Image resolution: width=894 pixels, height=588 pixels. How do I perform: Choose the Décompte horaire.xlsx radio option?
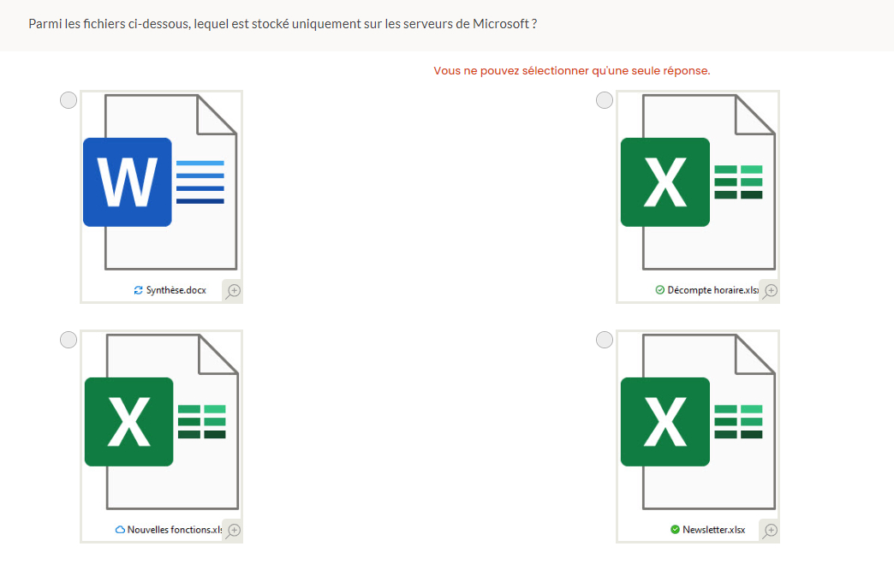pyautogui.click(x=605, y=101)
